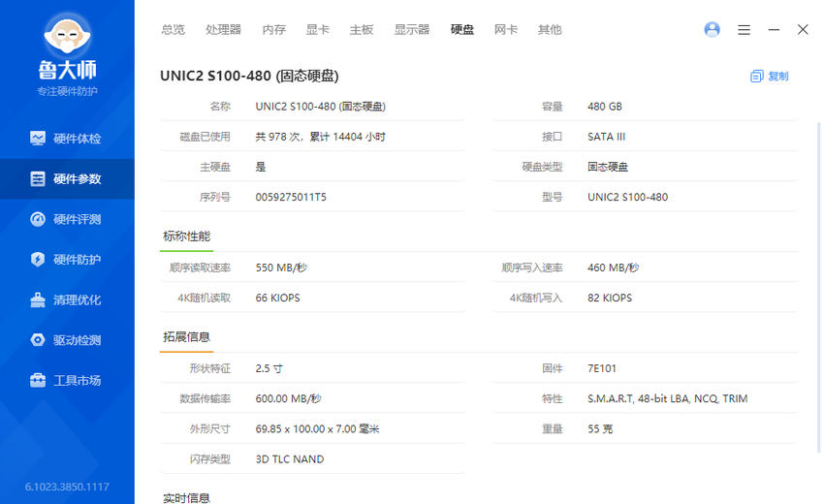This screenshot has height=504, width=824.
Task: Switch to the 显示器 tab
Action: [x=412, y=29]
